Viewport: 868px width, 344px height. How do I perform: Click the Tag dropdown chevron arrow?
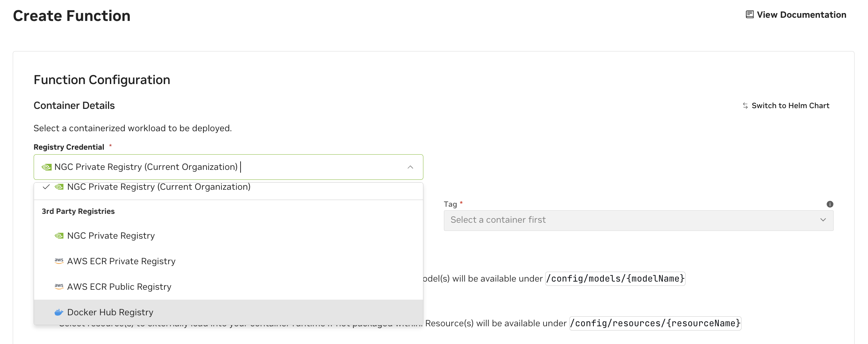pos(823,220)
